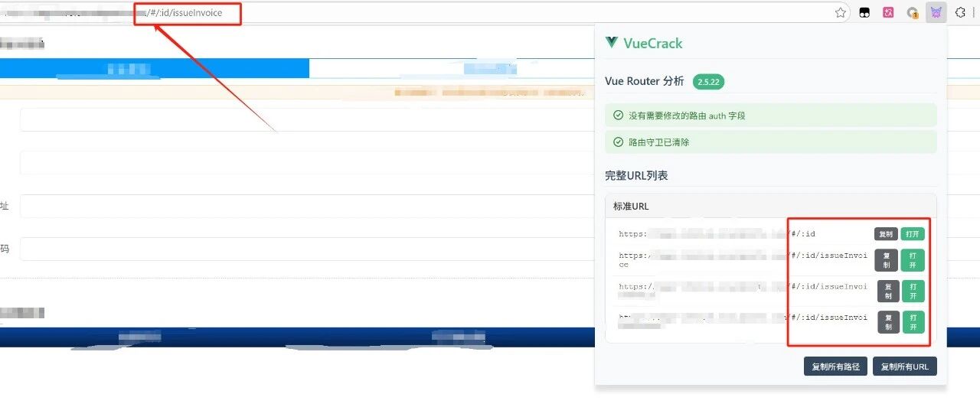Open the Tampermonkey extension icon
Image resolution: width=980 pixels, height=417 pixels.
[864, 12]
